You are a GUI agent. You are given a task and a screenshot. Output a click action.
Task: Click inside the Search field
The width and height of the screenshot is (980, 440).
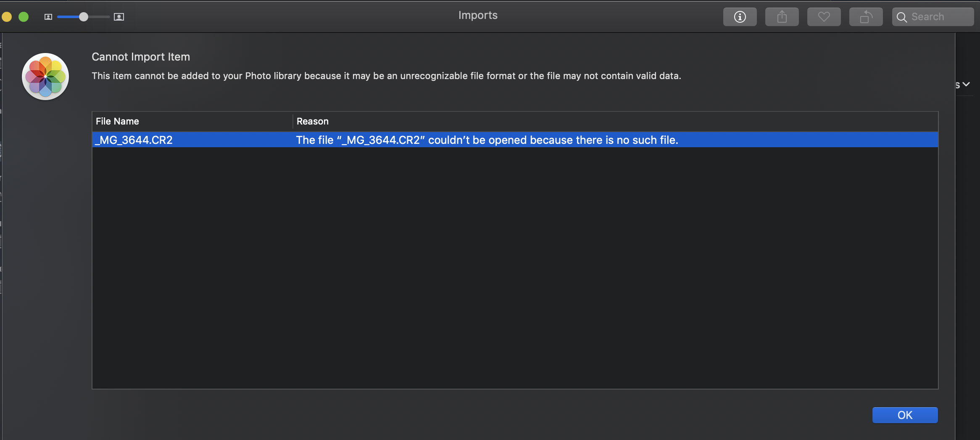click(x=933, y=17)
